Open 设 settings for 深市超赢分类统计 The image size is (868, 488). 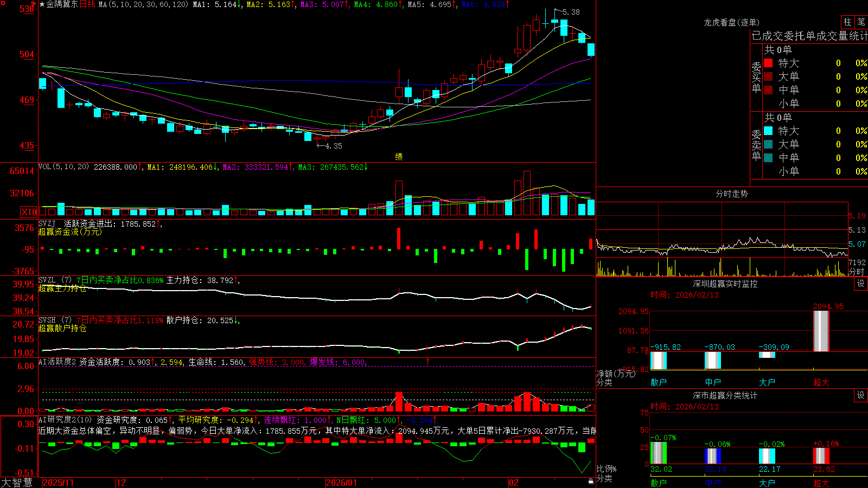pyautogui.click(x=861, y=395)
